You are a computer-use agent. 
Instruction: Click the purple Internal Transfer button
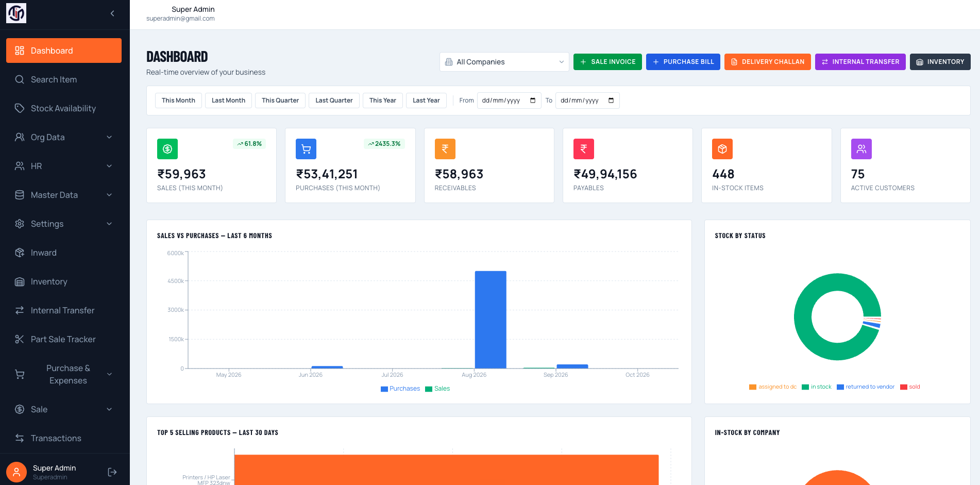tap(860, 62)
